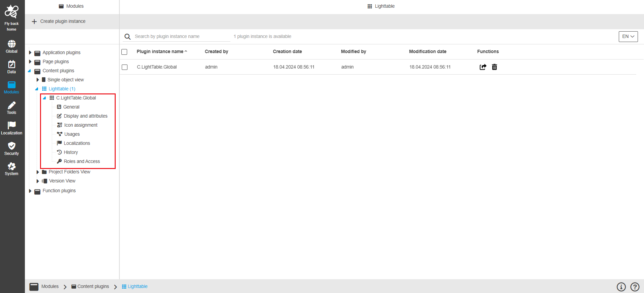Select Display and attributes in the tree
Image resolution: width=644 pixels, height=293 pixels.
point(85,116)
